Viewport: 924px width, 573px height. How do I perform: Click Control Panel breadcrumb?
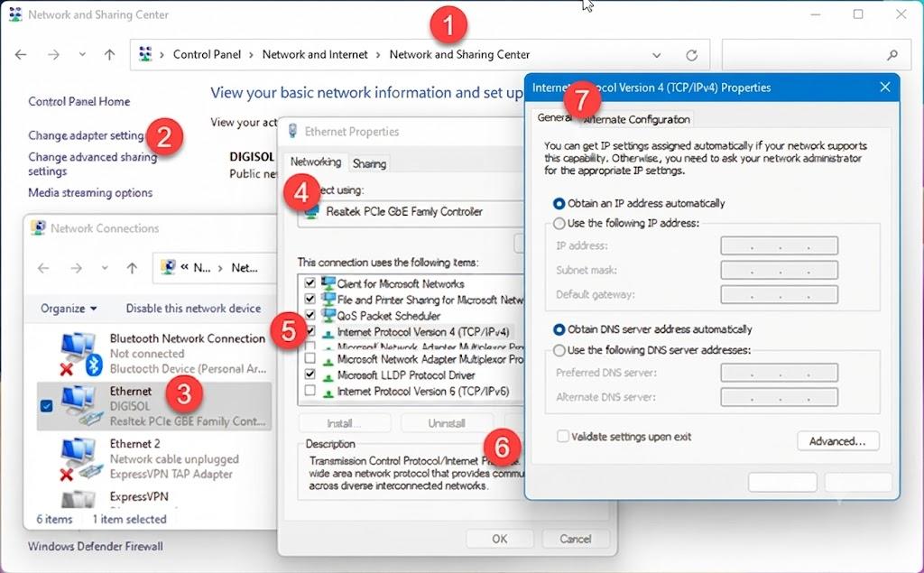(x=207, y=54)
